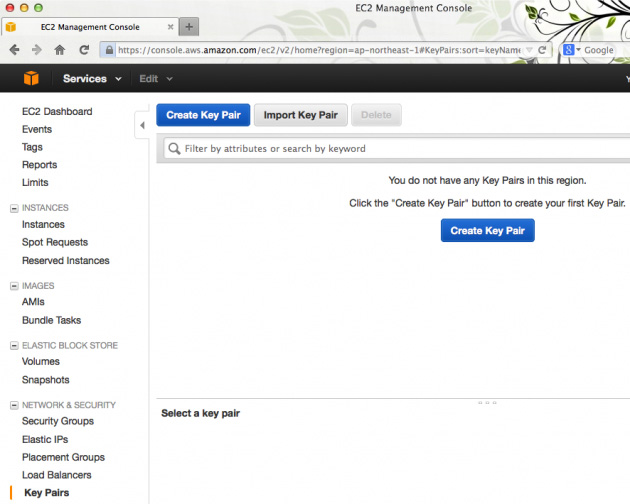Open AMIs page
The height and width of the screenshot is (504, 630).
[x=33, y=302]
